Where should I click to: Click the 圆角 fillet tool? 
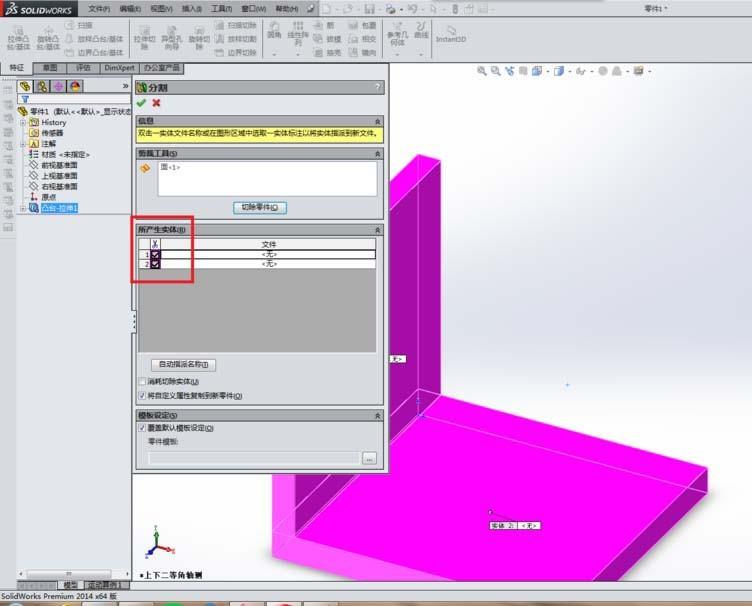(274, 30)
